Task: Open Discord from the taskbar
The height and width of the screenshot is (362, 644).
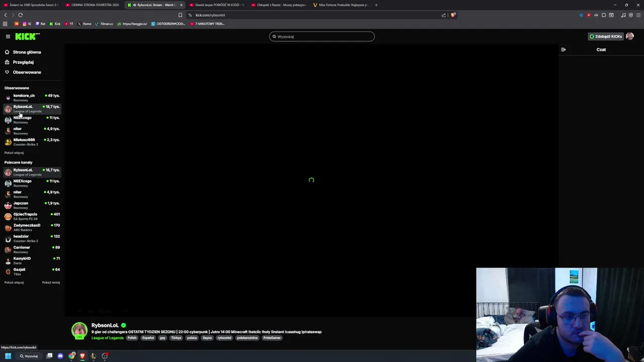Action: 60,356
